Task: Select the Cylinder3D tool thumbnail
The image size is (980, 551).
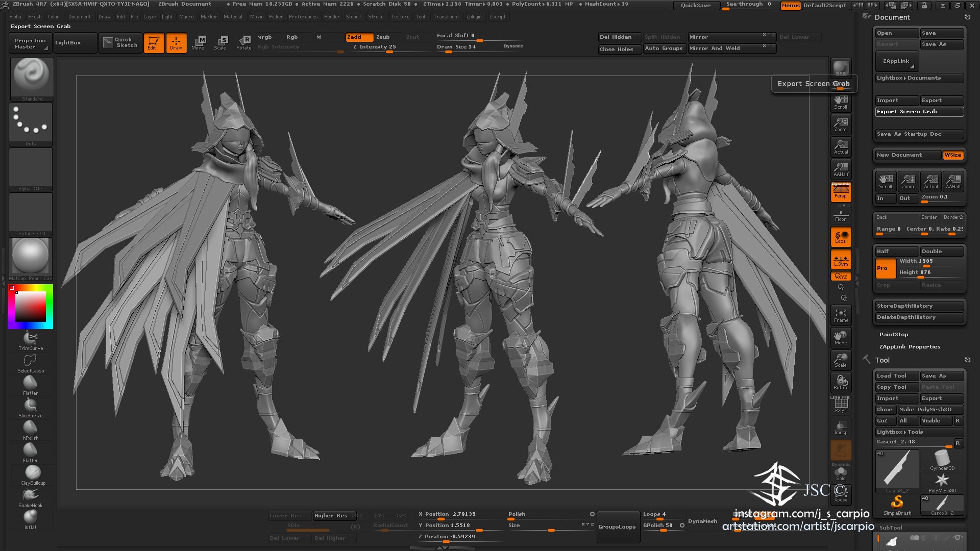Action: 942,461
